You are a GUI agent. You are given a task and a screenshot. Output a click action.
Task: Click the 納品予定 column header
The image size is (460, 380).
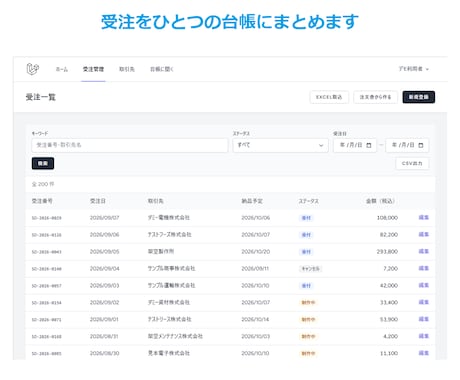(x=252, y=201)
